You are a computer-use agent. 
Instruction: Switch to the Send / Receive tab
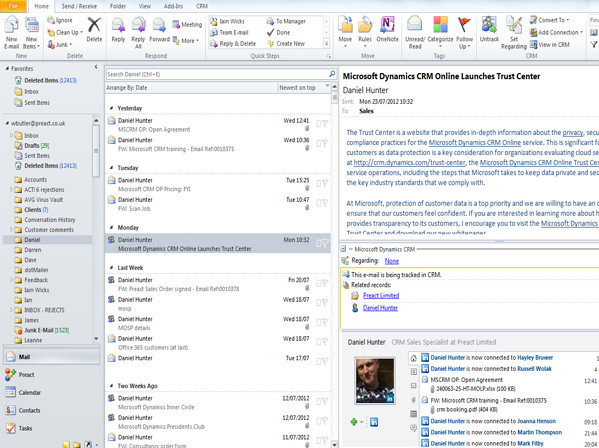click(x=79, y=6)
